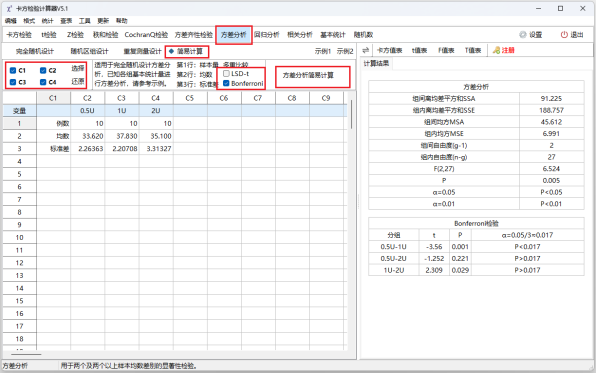
Task: Switch to the CochranQ检验 tab
Action: [x=146, y=35]
